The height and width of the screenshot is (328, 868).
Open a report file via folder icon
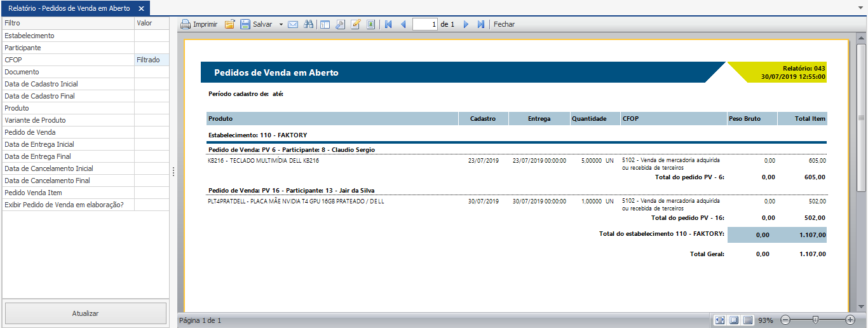(229, 24)
